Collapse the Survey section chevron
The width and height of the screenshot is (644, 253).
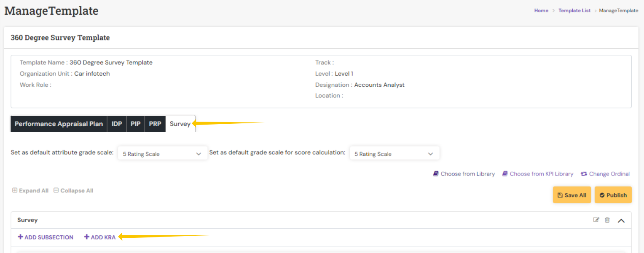[621, 220]
